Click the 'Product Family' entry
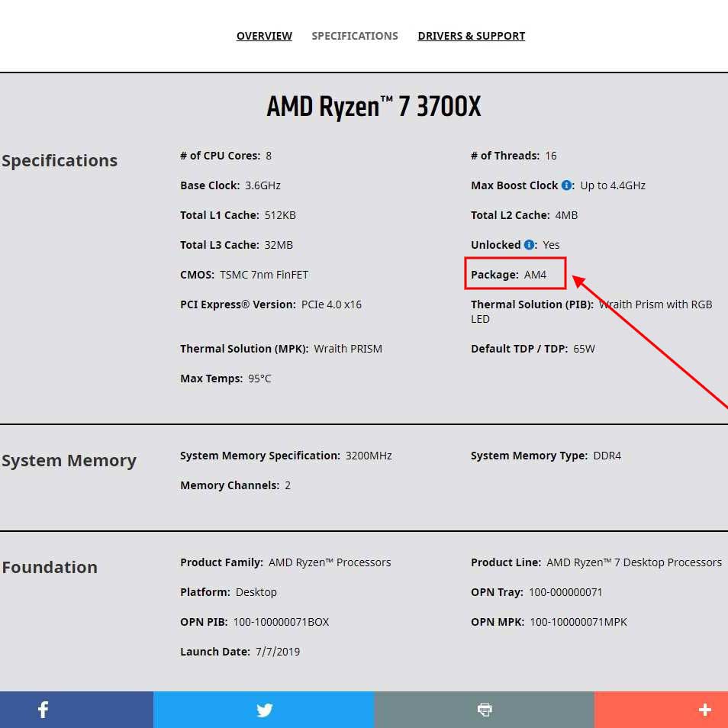The width and height of the screenshot is (728, 728). click(x=285, y=562)
